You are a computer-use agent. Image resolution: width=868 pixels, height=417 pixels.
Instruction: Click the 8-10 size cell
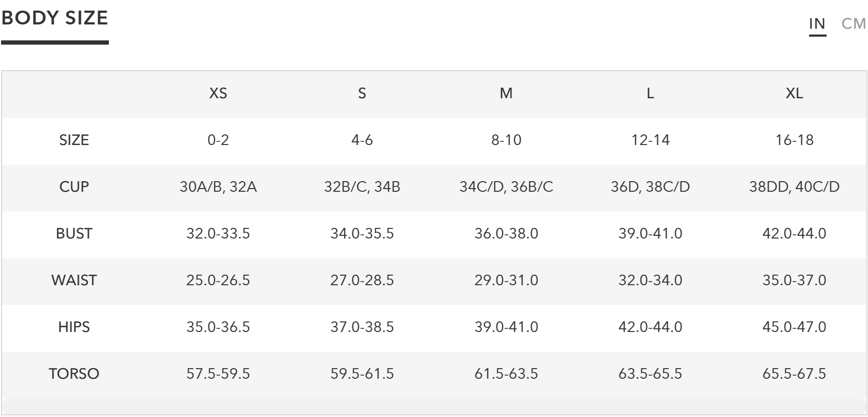(506, 140)
